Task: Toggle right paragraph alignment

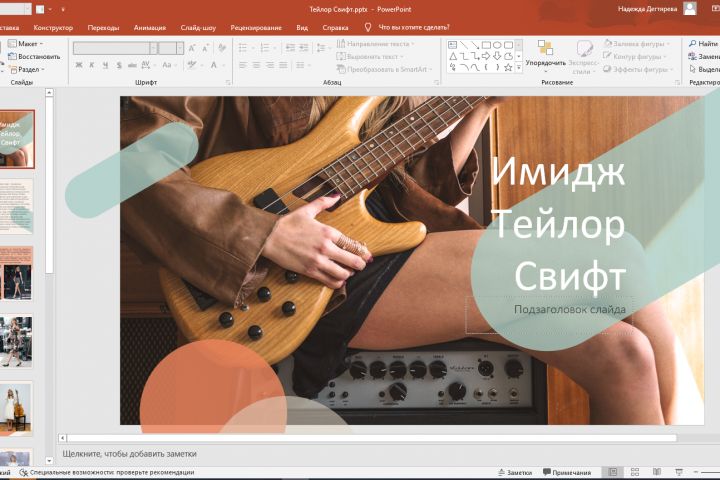Action: pyautogui.click(x=270, y=65)
